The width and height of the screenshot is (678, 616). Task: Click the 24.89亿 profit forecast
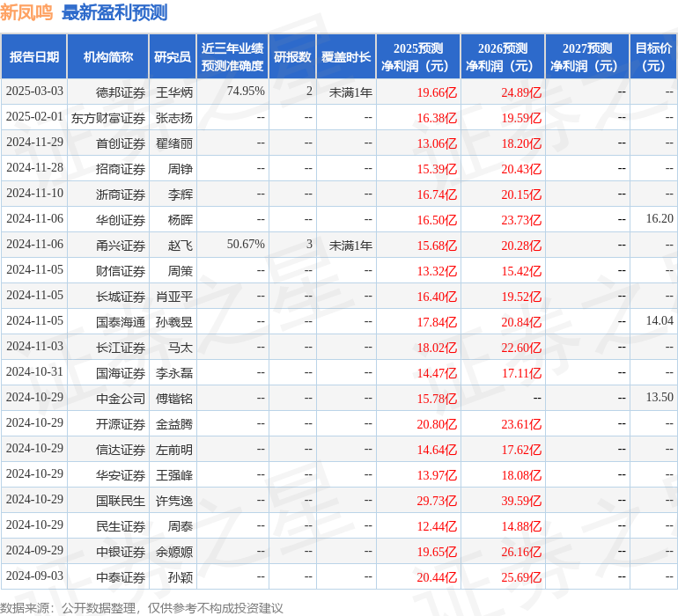tap(521, 92)
